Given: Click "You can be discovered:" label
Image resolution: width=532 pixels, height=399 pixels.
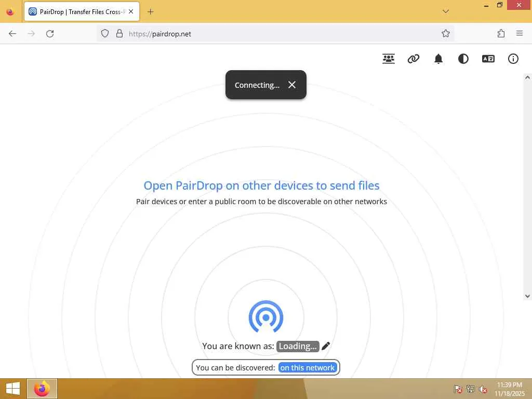Looking at the screenshot, I should click(235, 368).
